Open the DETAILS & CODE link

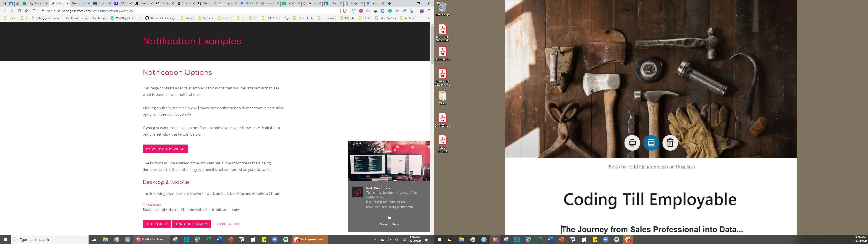pos(227,224)
